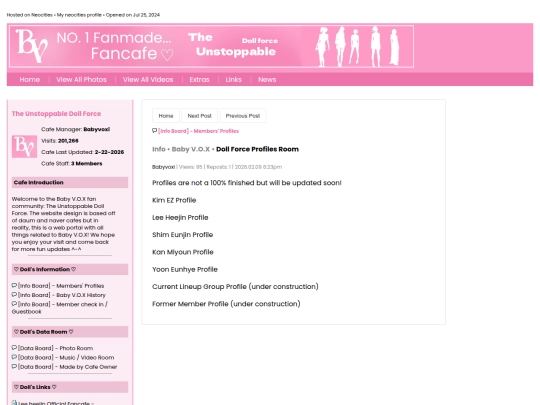Open Music / Video Room link
The image size is (540, 405).
tap(66, 357)
